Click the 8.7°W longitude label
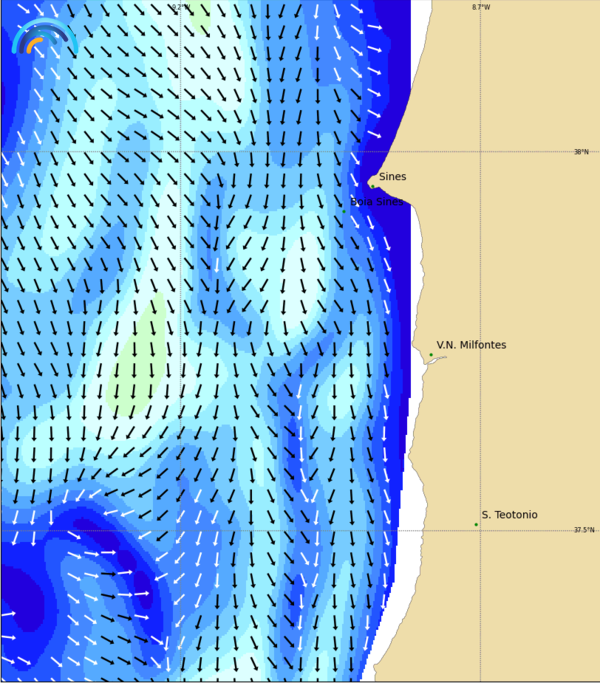This screenshot has width=600, height=683. (481, 7)
